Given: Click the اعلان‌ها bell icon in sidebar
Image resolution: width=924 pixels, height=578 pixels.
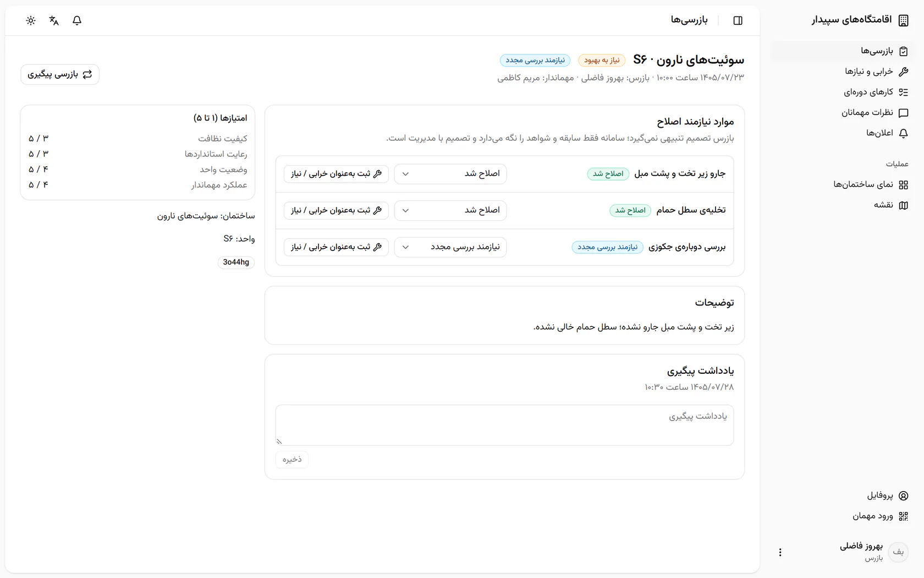Looking at the screenshot, I should pyautogui.click(x=903, y=133).
